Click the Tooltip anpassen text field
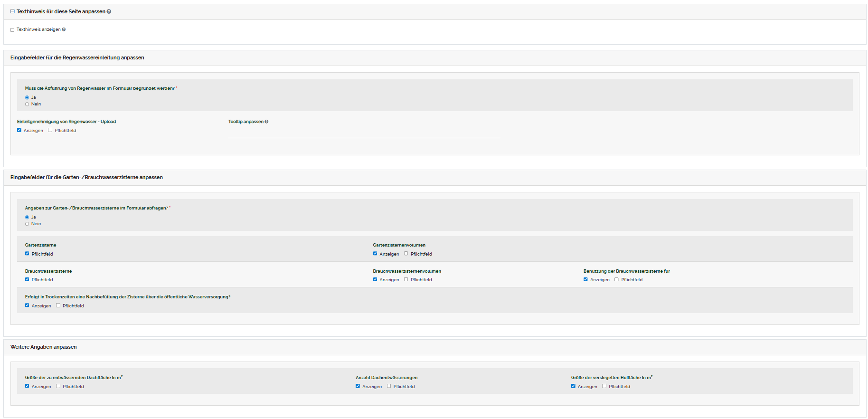868x419 pixels. pyautogui.click(x=364, y=133)
